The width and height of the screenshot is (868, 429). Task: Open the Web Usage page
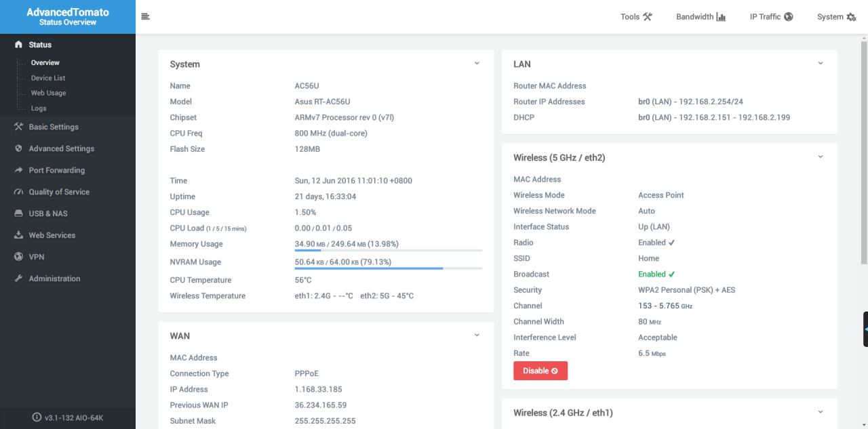tap(48, 93)
